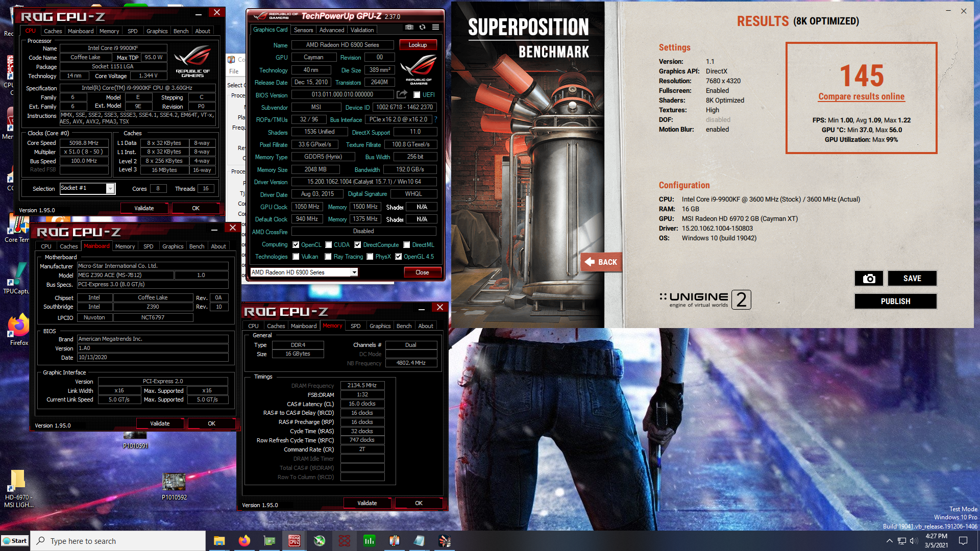This screenshot has width=980, height=551.
Task: Select the TPUCapture desktop icon
Action: (16, 278)
